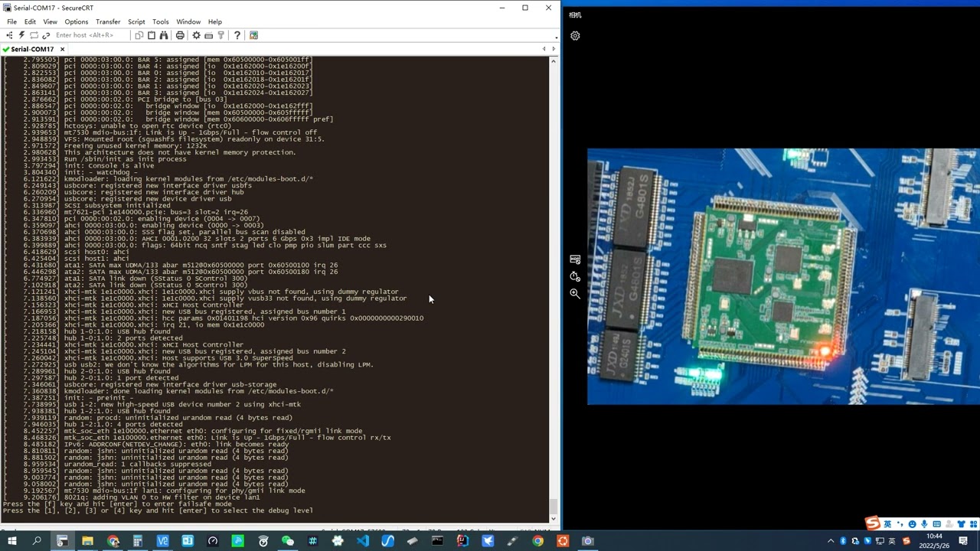This screenshot has width=980, height=551.
Task: Open the Help menu
Action: click(215, 21)
